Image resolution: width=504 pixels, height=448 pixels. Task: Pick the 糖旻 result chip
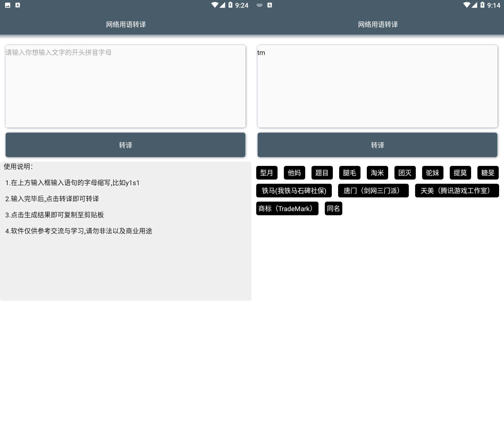pyautogui.click(x=488, y=173)
